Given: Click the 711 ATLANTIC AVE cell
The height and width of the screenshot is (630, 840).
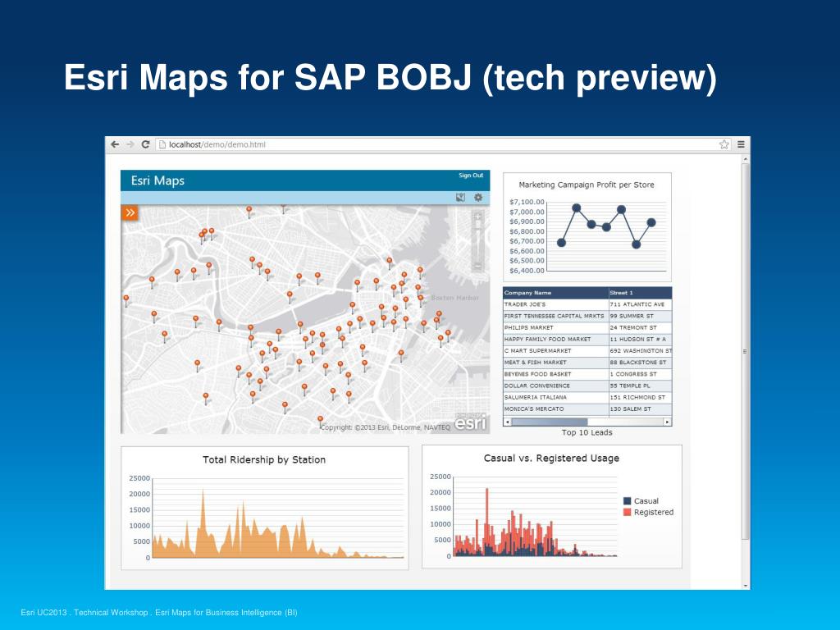Looking at the screenshot, I should point(640,304).
